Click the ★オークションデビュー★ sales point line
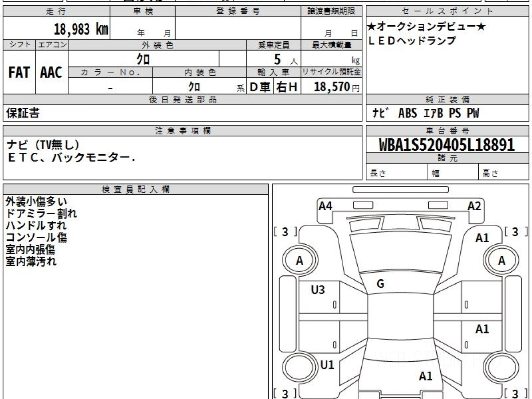The width and height of the screenshot is (532, 399). pyautogui.click(x=427, y=27)
